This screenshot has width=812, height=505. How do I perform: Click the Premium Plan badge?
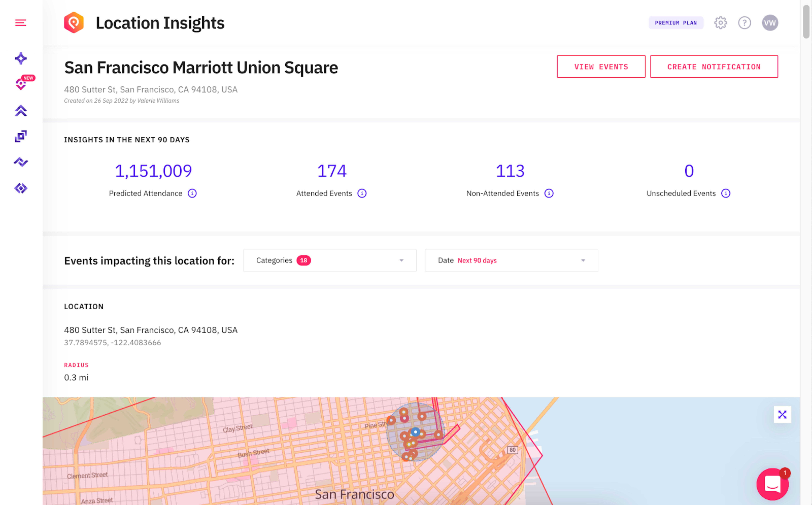(676, 23)
